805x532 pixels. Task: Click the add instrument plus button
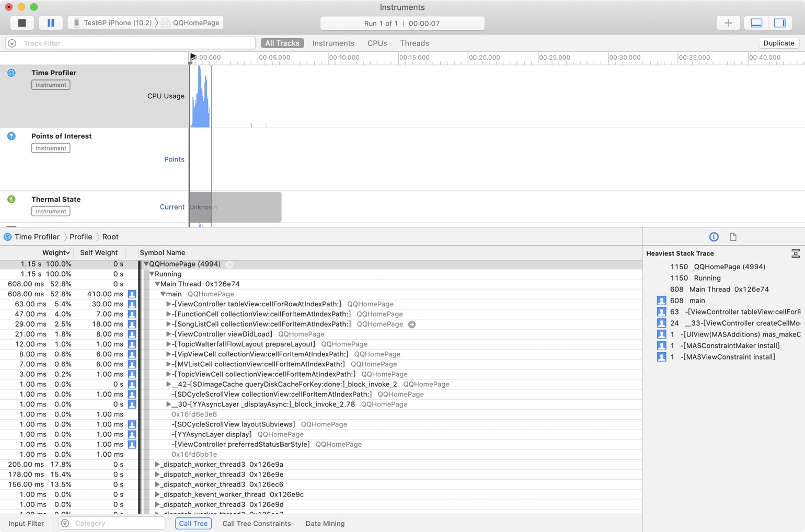click(x=728, y=23)
